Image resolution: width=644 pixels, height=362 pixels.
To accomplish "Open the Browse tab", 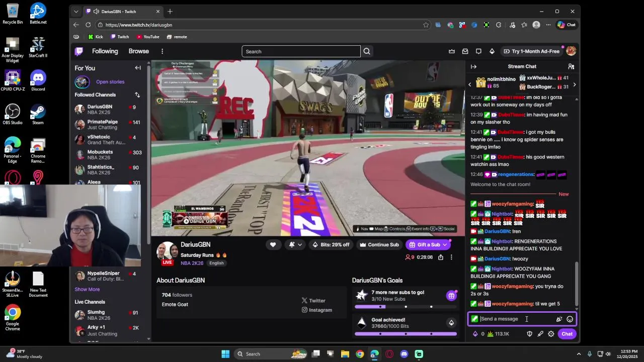I will pyautogui.click(x=138, y=51).
